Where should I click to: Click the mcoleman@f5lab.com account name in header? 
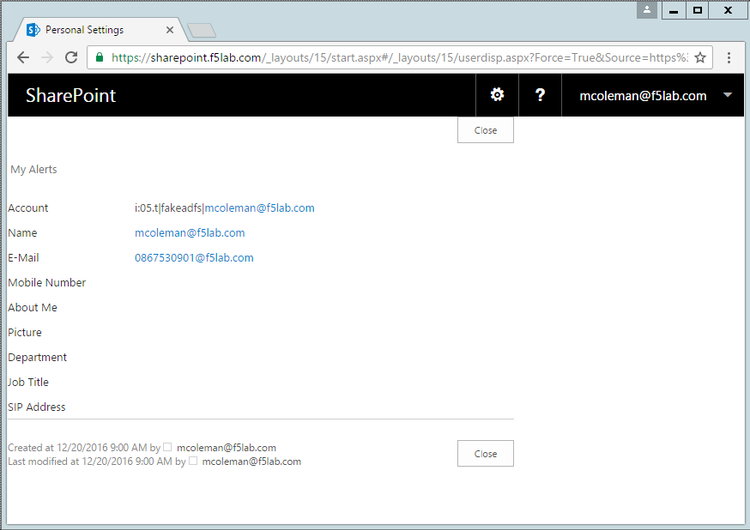[643, 96]
